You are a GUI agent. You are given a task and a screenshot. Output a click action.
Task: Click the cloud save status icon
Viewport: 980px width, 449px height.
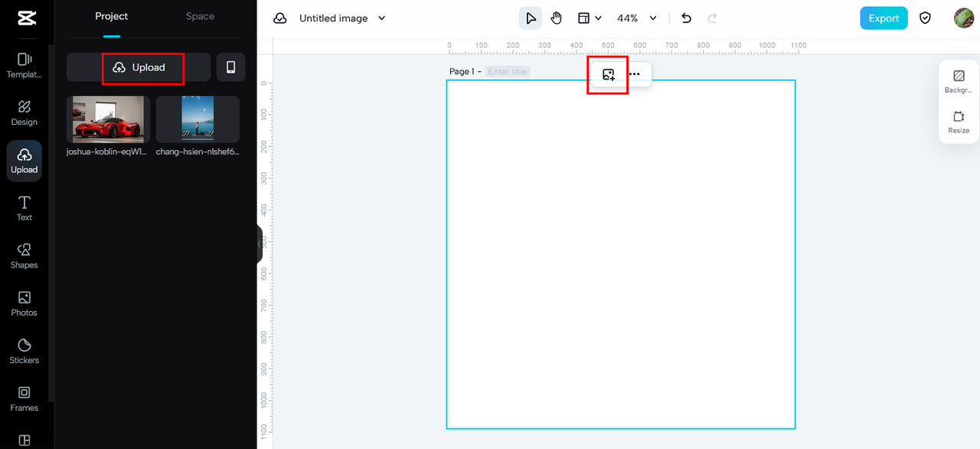click(x=280, y=18)
